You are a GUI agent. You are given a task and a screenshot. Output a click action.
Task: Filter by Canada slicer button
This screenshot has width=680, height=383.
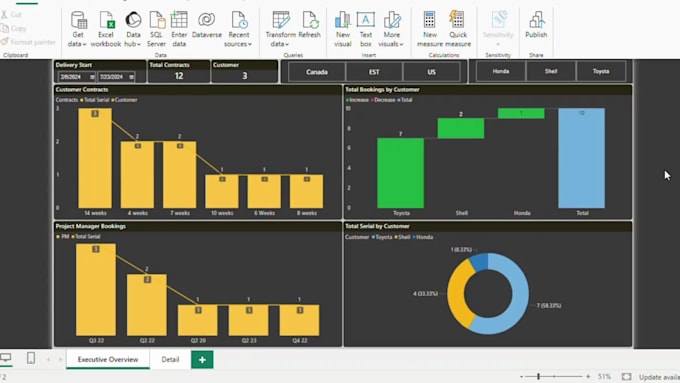click(x=317, y=72)
